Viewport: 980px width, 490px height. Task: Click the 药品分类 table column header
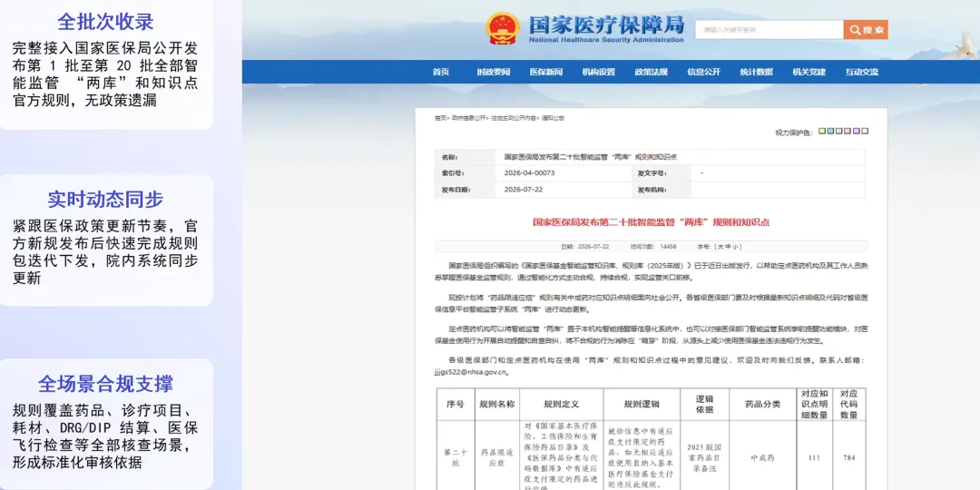[x=762, y=405]
